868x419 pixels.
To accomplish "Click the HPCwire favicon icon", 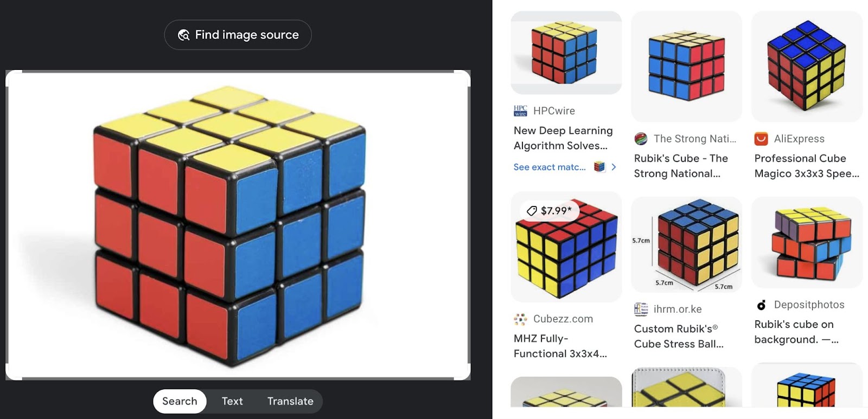I will tap(519, 111).
